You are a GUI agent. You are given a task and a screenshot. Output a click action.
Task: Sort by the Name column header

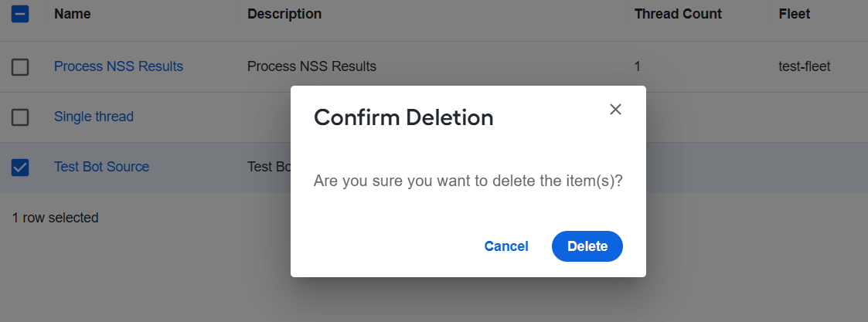(73, 14)
